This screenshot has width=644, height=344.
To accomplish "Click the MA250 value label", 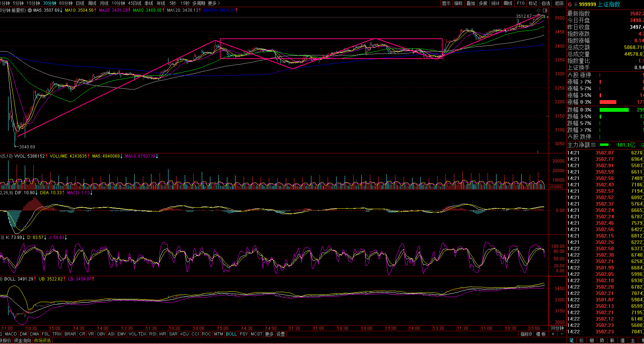I will tap(220, 10).
